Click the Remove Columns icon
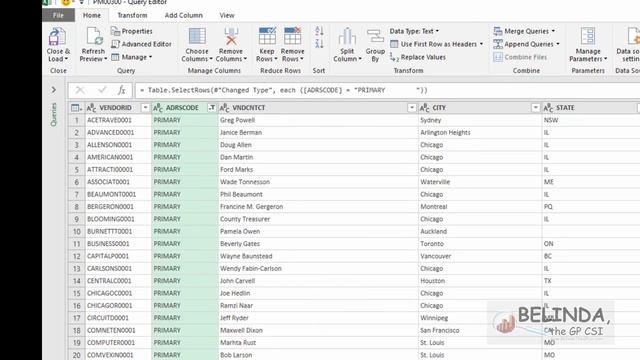This screenshot has height=360, width=640. [231, 36]
